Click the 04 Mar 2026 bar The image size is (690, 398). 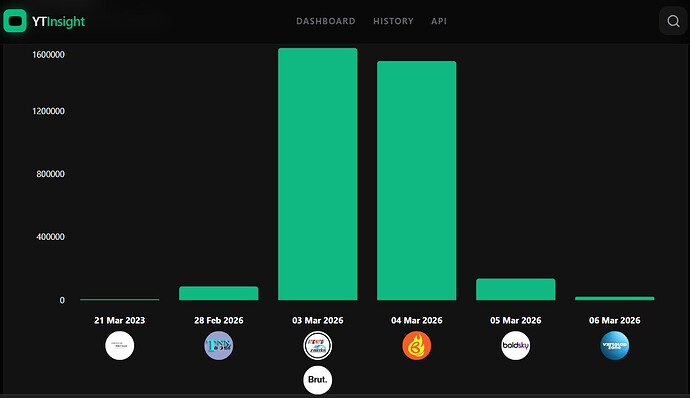[x=417, y=181]
